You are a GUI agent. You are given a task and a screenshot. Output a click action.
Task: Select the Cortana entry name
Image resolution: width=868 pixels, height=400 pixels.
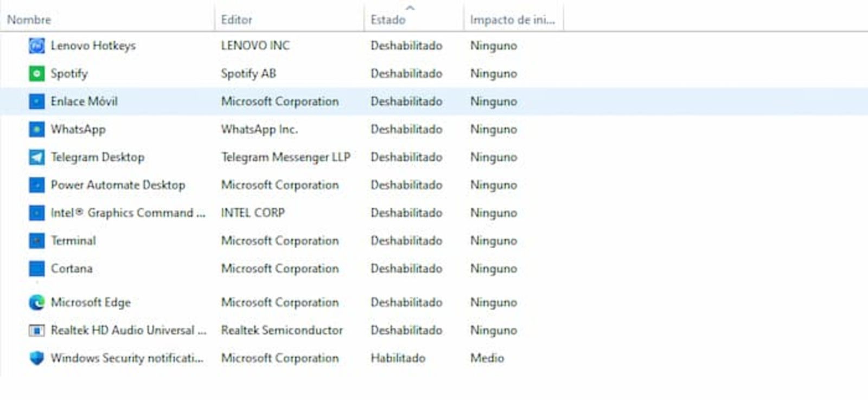pos(72,269)
